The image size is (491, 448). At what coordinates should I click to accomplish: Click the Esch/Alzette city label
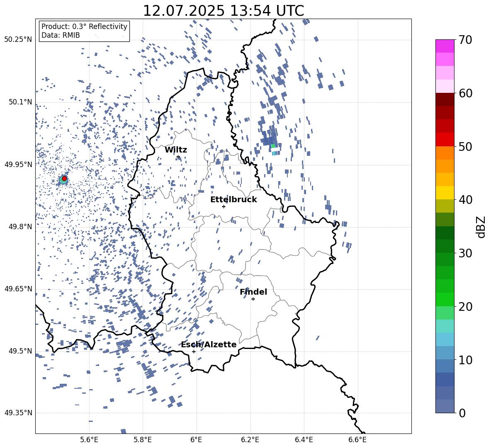[x=209, y=344]
